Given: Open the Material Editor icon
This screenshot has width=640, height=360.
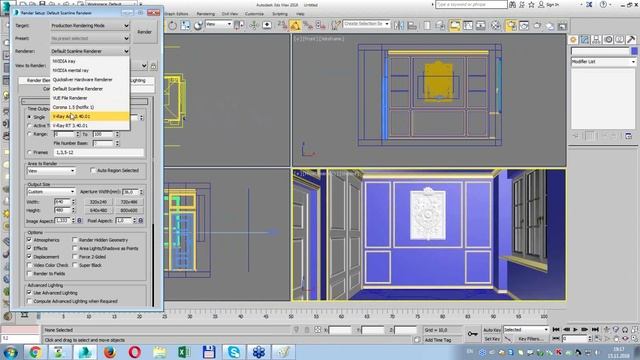Looking at the screenshot, I should 496,25.
